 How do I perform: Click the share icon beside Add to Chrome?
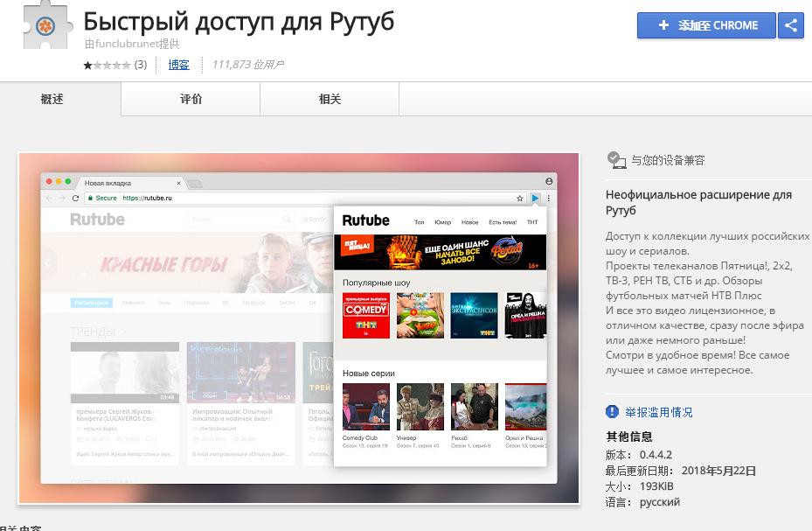pos(791,25)
